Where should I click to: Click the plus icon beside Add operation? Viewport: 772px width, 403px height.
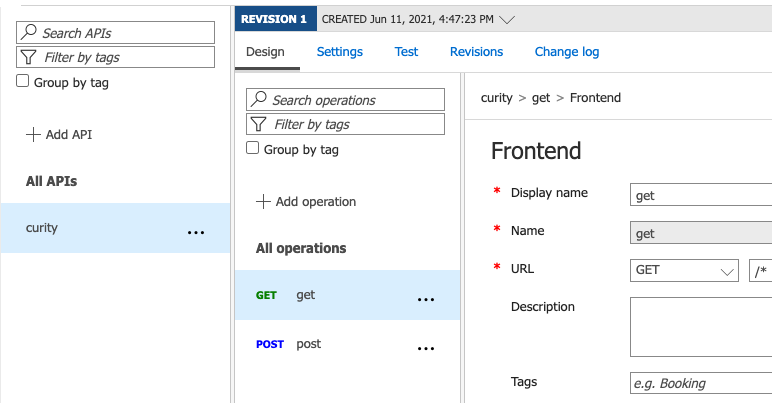(263, 201)
